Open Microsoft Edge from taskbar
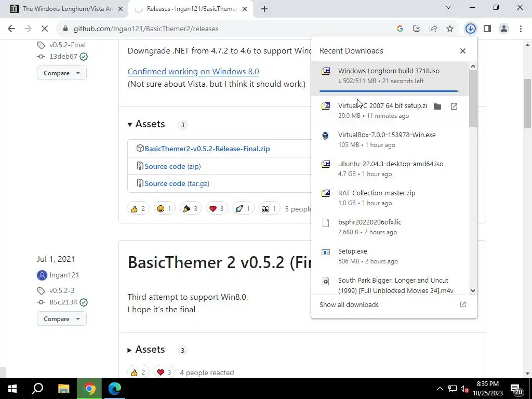The width and height of the screenshot is (532, 399). [x=115, y=389]
